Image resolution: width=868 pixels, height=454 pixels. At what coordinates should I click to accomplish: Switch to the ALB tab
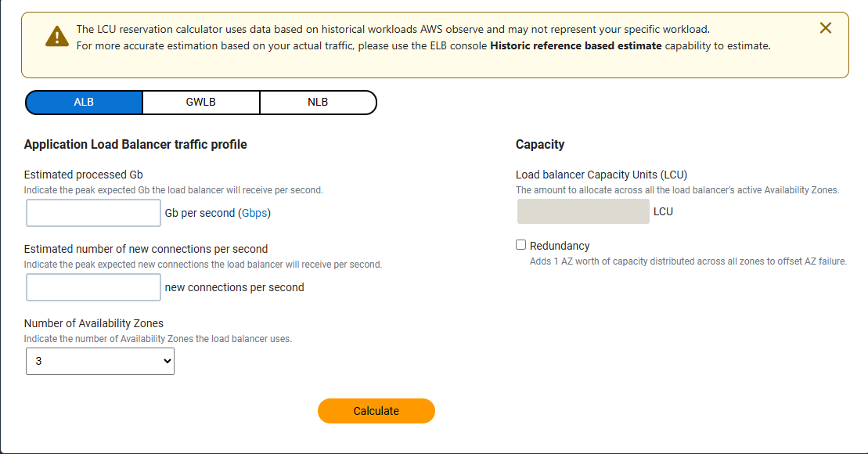coord(84,103)
